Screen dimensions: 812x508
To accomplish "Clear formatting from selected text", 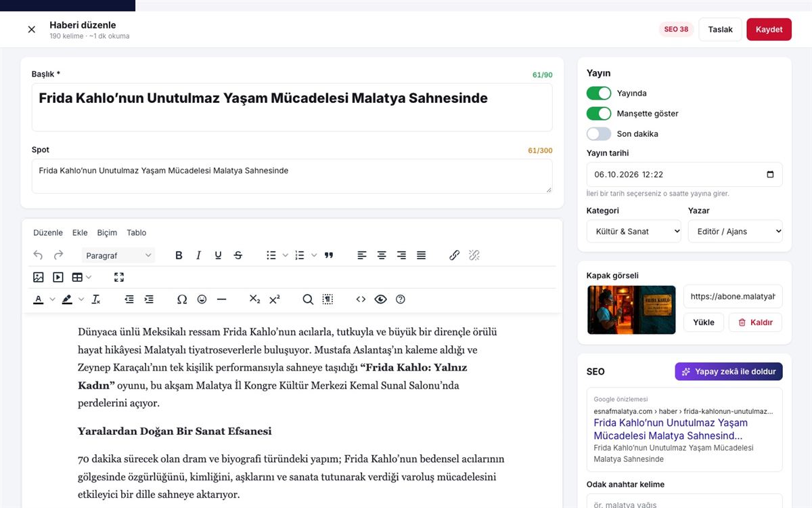I will tap(95, 299).
